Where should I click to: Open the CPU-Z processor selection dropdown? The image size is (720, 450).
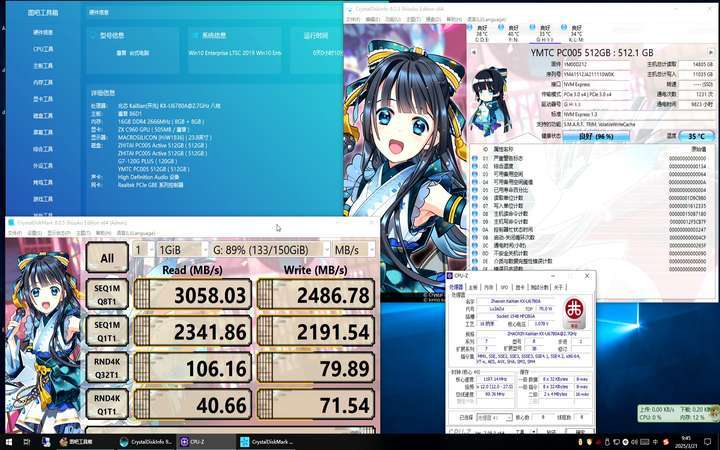[x=494, y=417]
